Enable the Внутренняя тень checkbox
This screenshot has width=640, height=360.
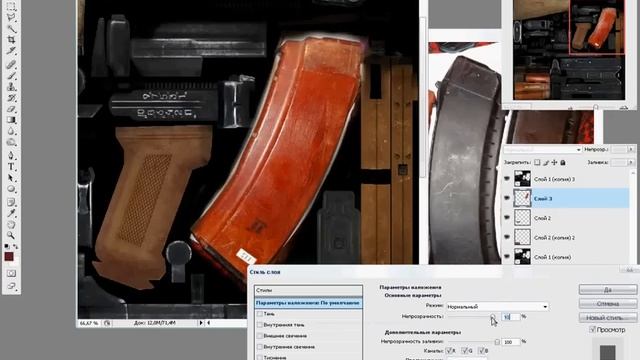(x=260, y=325)
